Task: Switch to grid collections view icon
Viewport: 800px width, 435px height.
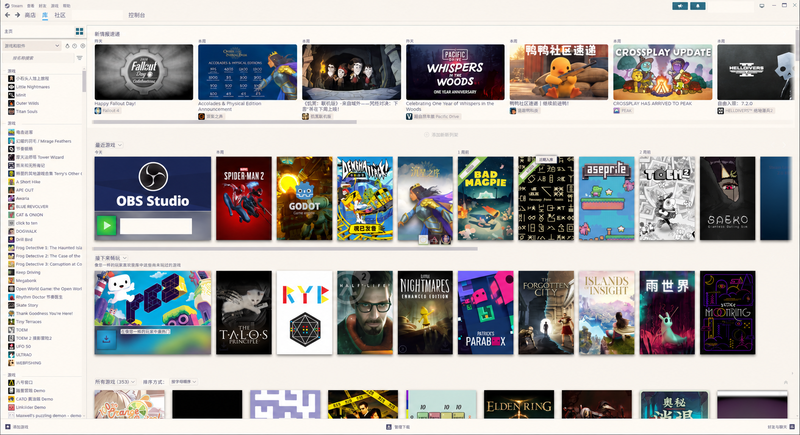Action: coord(79,32)
